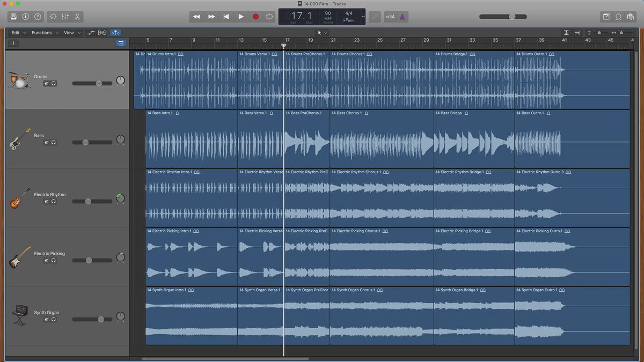Viewport: 644px width, 362px height.
Task: Open the Note Pad icon
Action: pyautogui.click(x=606, y=17)
